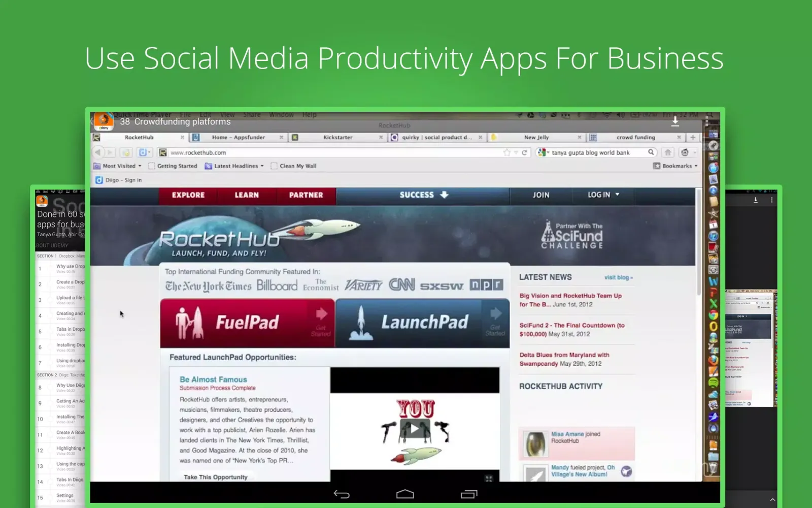The image size is (812, 508).
Task: Open the address bar history dropdown arrow
Action: [x=516, y=152]
